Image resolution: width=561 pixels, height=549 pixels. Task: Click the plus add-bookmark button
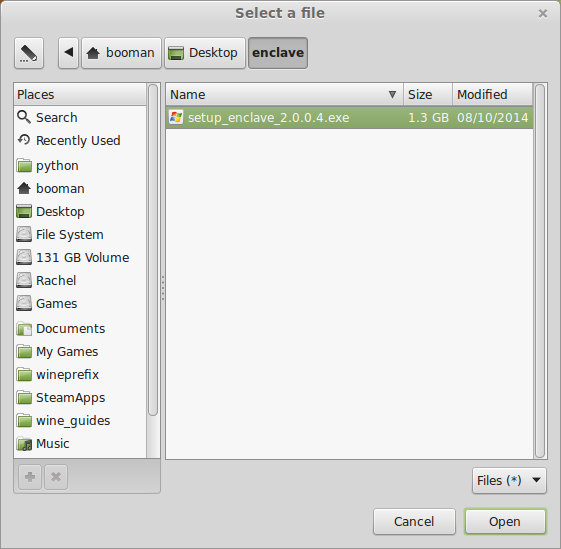coord(30,477)
